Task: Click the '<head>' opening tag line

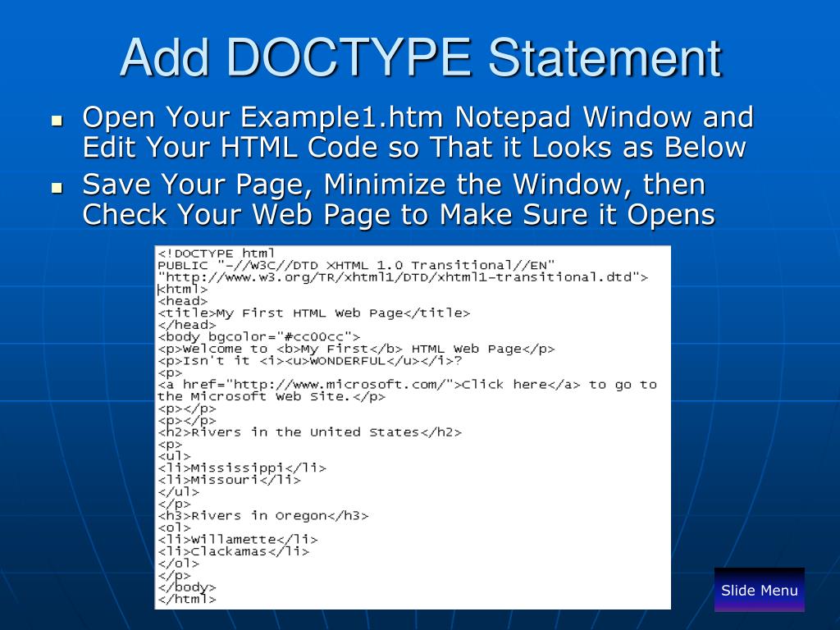Action: click(x=183, y=301)
